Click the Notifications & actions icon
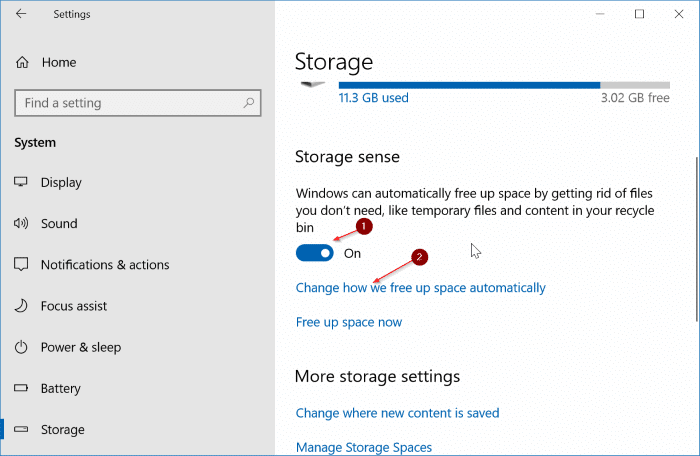The height and width of the screenshot is (456, 700). [x=22, y=265]
